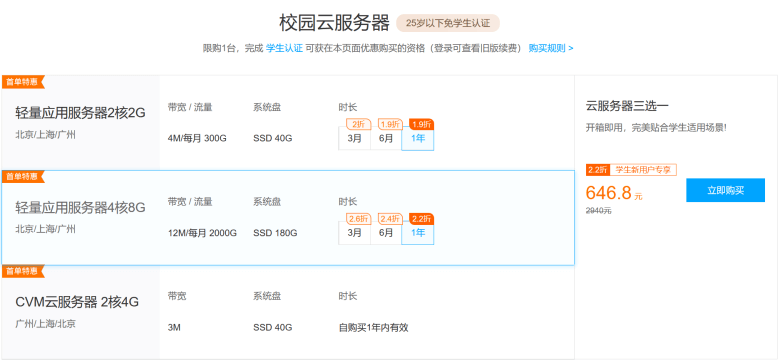Click the 学生新用户专享 label
780x363 pixels.
[643, 170]
